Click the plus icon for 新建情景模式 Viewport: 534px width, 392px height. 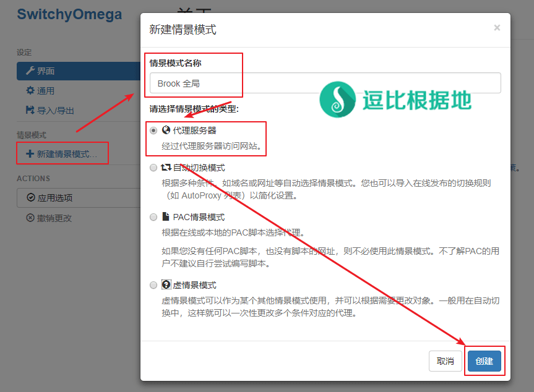click(30, 153)
